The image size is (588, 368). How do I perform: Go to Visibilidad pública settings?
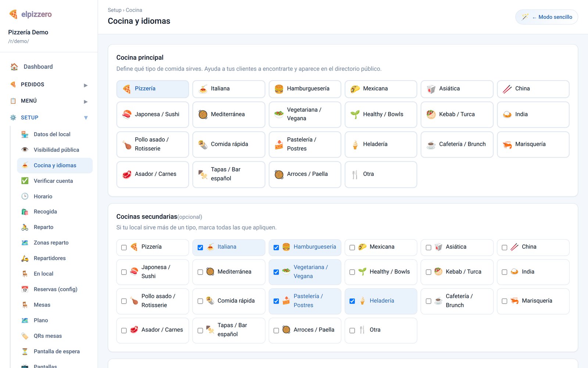55,150
